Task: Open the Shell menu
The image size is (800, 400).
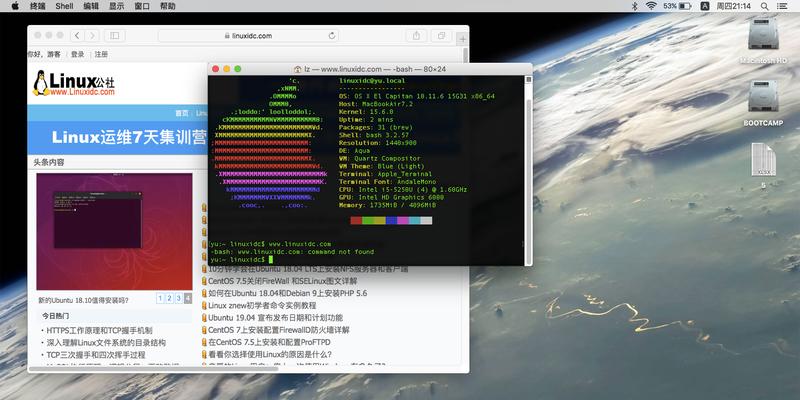Action: point(64,6)
